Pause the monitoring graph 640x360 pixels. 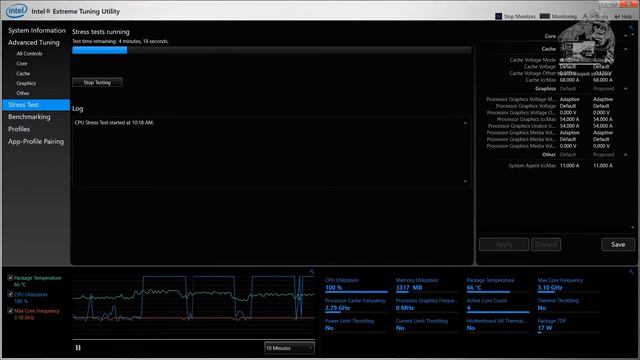coord(78,348)
